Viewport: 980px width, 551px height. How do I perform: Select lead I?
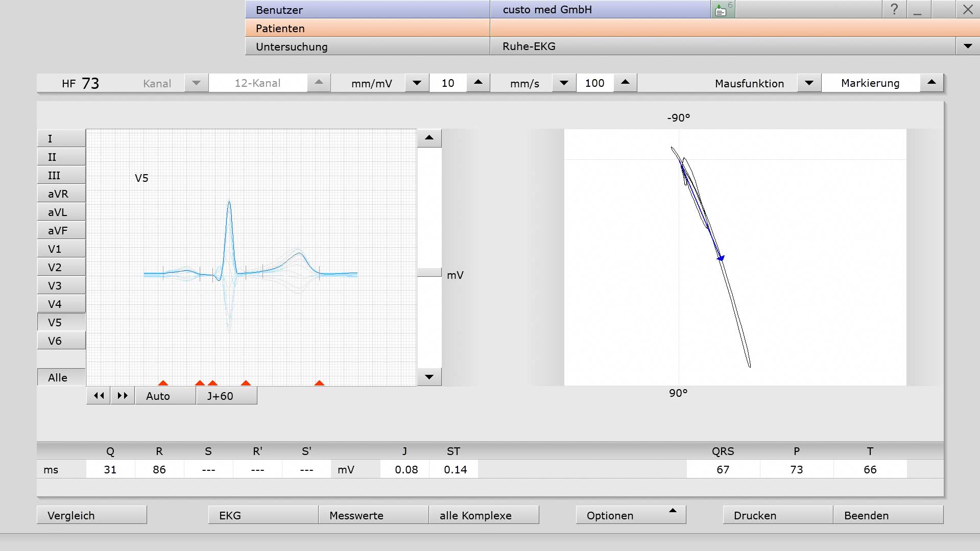61,138
